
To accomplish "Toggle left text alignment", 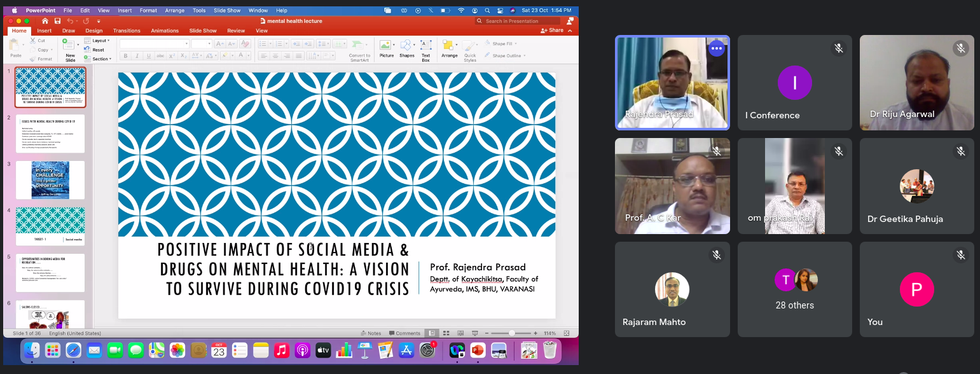I will [263, 56].
